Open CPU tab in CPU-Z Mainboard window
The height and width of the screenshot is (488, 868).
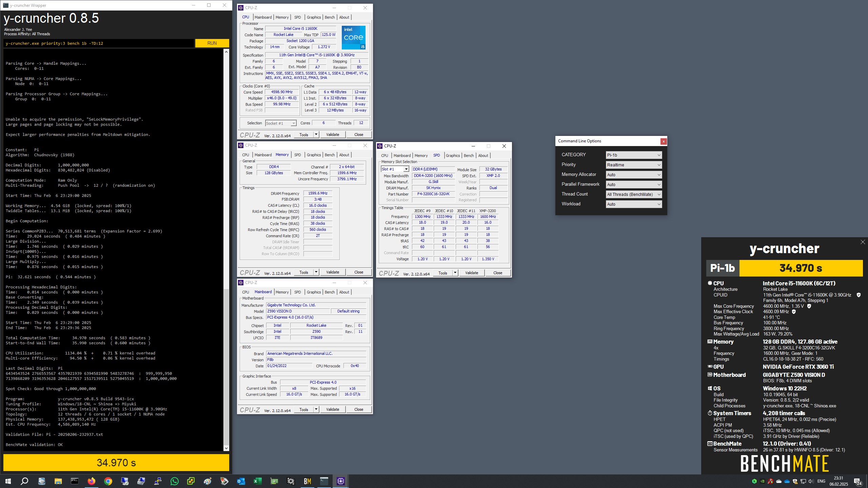(245, 292)
